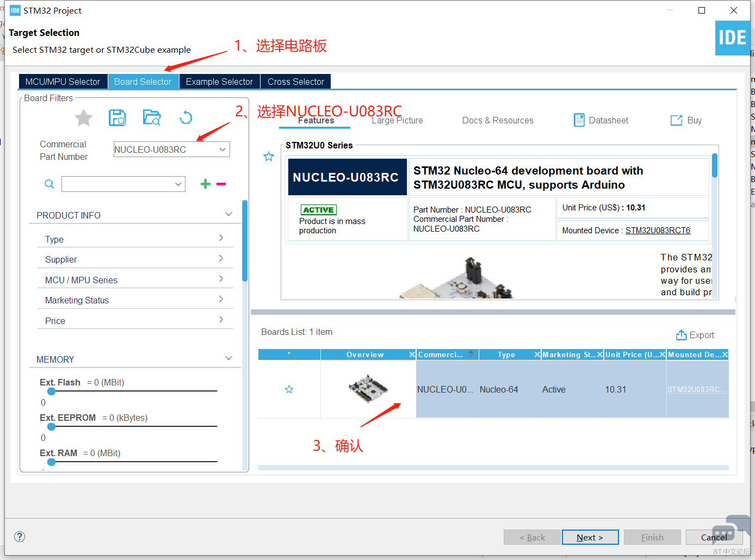Click the green plus add icon
The width and height of the screenshot is (755, 560).
coord(206,184)
